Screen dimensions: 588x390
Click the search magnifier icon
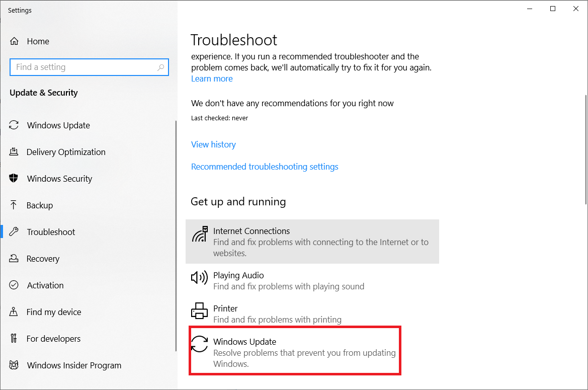pyautogui.click(x=160, y=67)
